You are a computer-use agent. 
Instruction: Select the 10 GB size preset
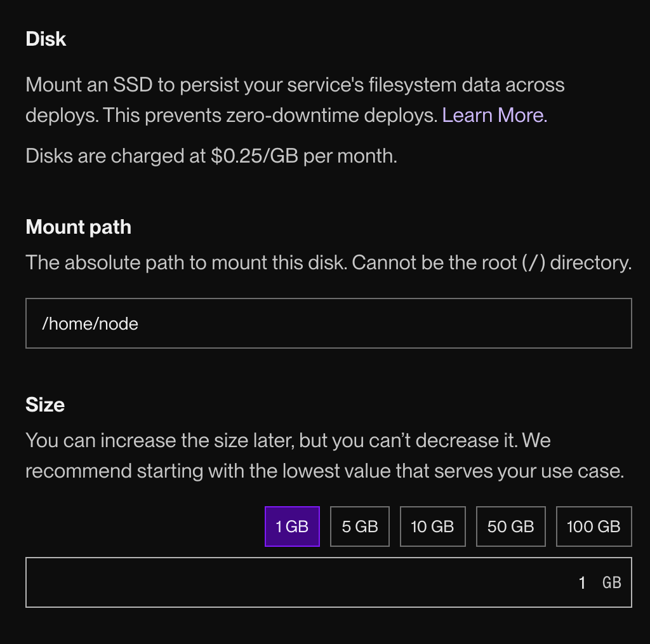[x=432, y=526]
